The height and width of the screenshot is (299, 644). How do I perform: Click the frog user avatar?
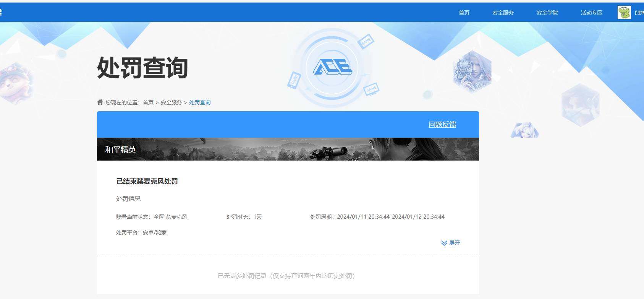point(624,13)
